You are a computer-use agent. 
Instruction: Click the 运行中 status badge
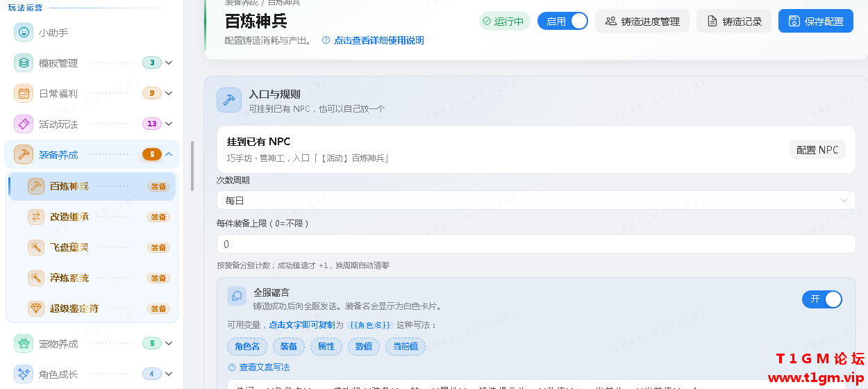point(505,21)
